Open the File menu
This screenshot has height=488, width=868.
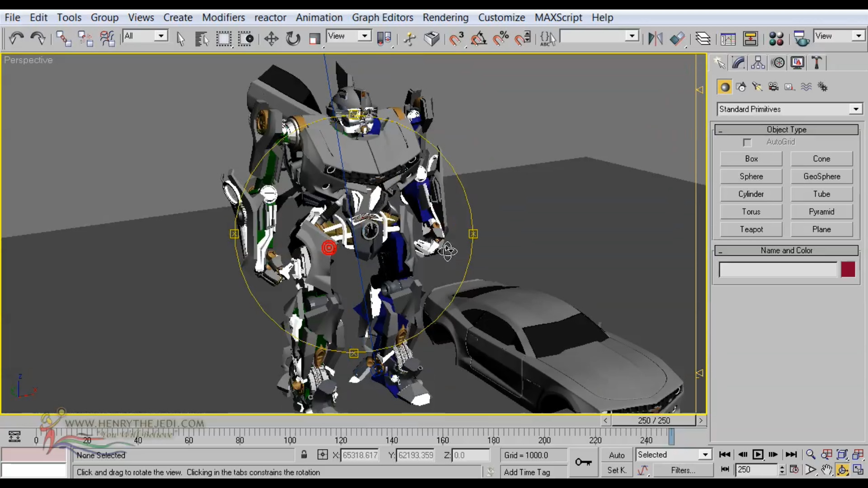coord(12,18)
